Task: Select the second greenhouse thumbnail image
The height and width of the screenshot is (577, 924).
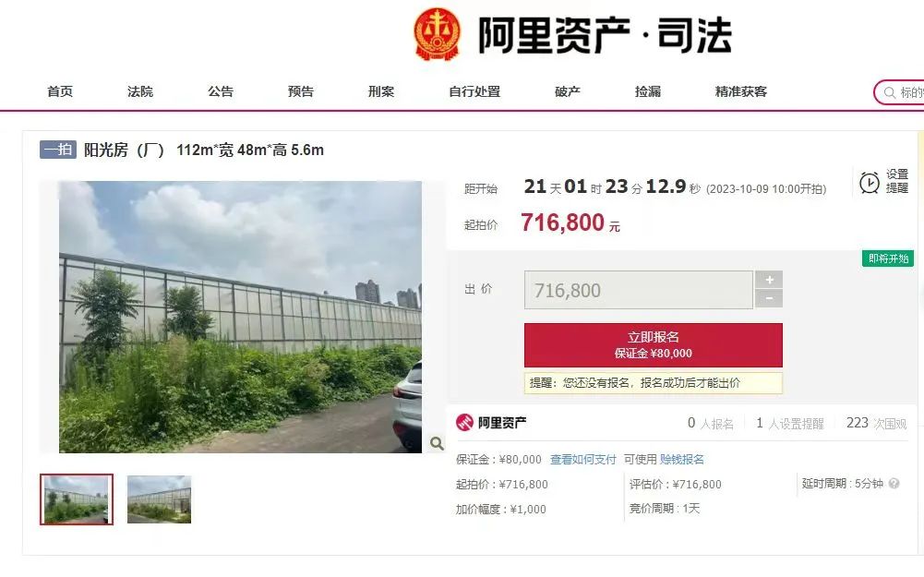Action: tap(159, 499)
